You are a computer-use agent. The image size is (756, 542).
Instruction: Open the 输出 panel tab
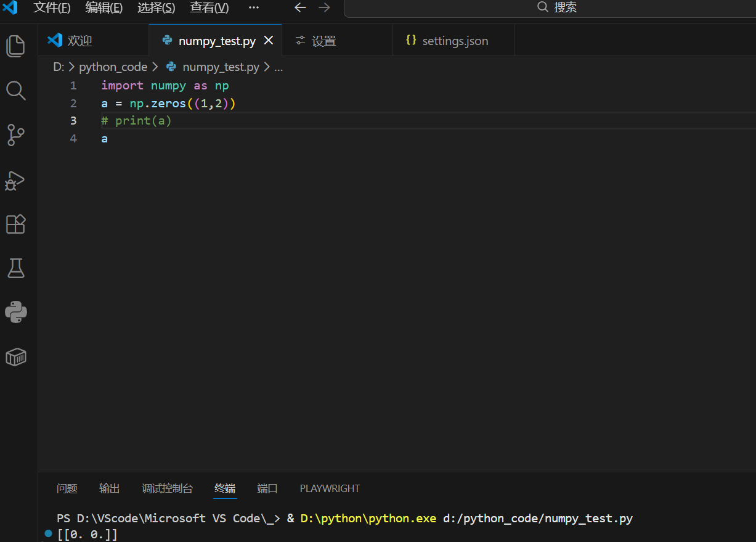110,488
